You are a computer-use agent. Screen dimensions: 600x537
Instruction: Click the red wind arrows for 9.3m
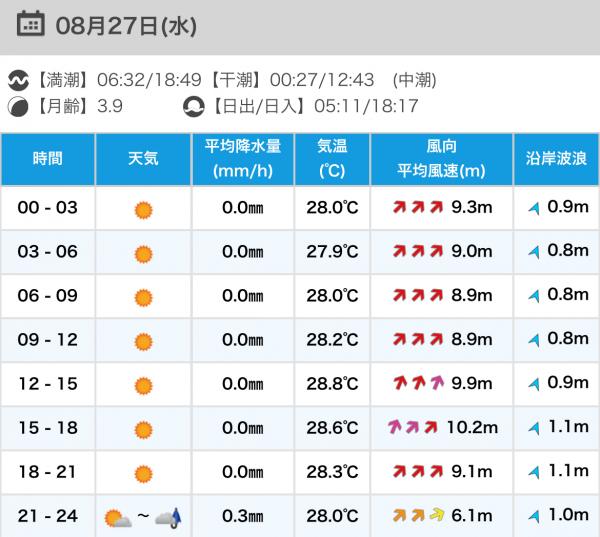(418, 207)
